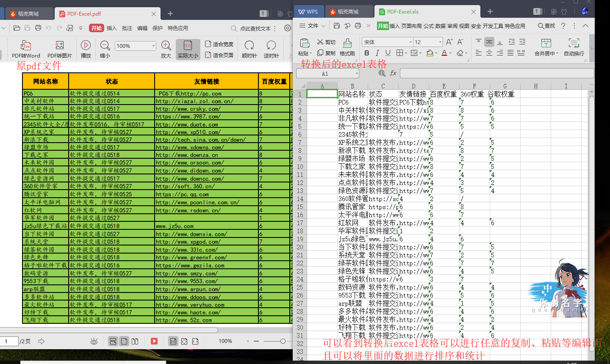
Task: Start the 播放 slideshow in the PDF viewer
Action: point(86,49)
